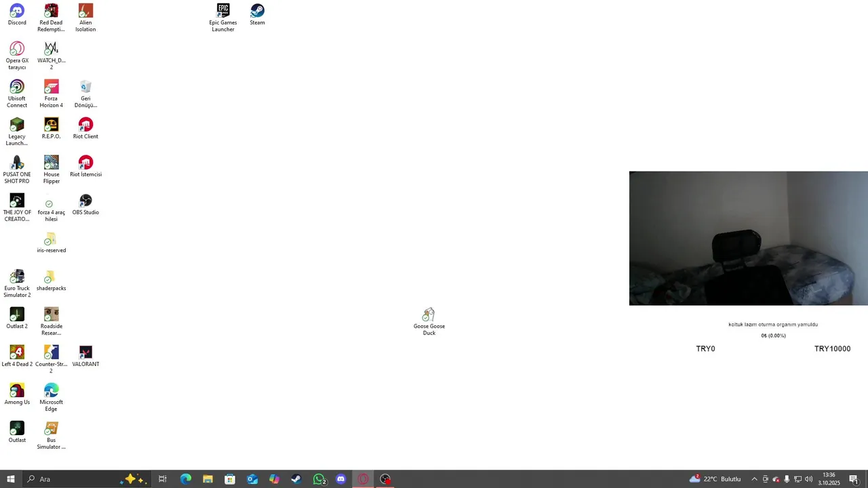Switch to Opera GX taskbar window
868x488 pixels.
click(x=363, y=479)
